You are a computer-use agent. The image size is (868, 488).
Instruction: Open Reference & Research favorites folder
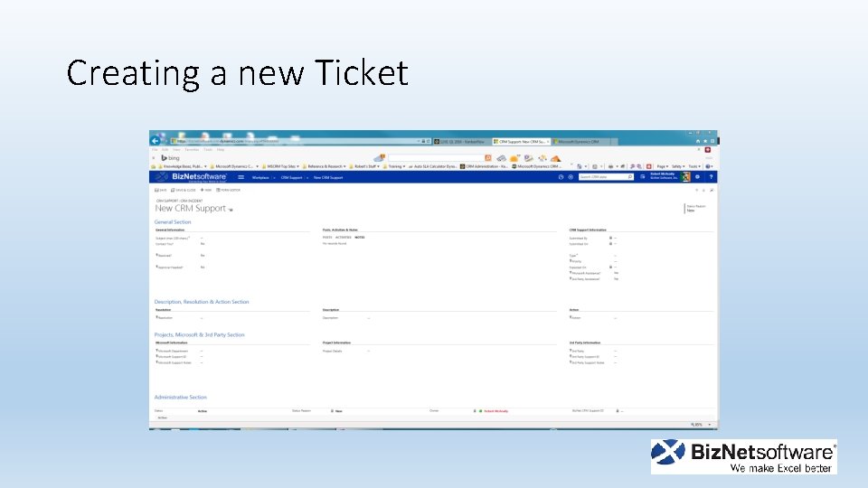tap(324, 166)
